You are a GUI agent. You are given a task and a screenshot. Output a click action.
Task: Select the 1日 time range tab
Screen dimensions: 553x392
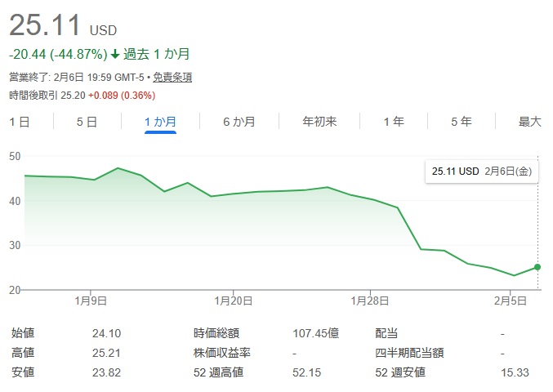tap(20, 122)
